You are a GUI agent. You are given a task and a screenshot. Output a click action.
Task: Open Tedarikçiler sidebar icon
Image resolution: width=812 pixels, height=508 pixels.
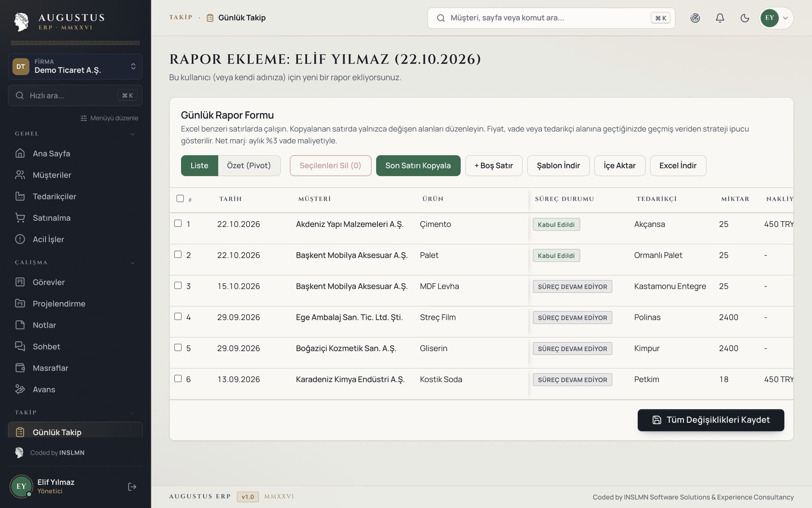pos(20,196)
